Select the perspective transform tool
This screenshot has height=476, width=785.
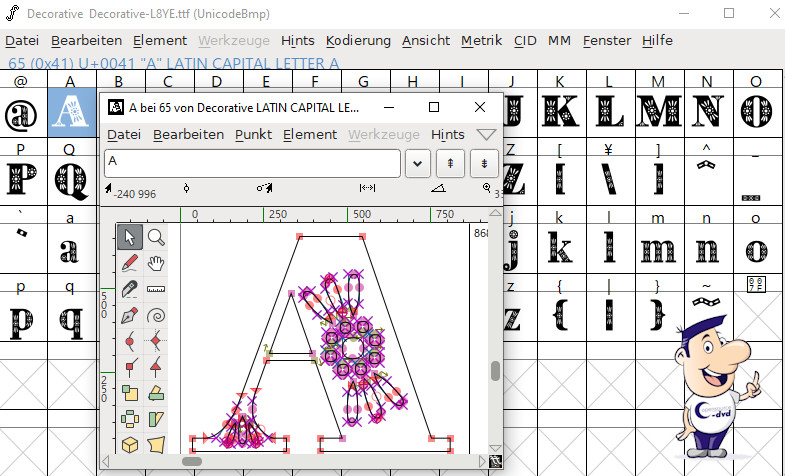tap(157, 445)
